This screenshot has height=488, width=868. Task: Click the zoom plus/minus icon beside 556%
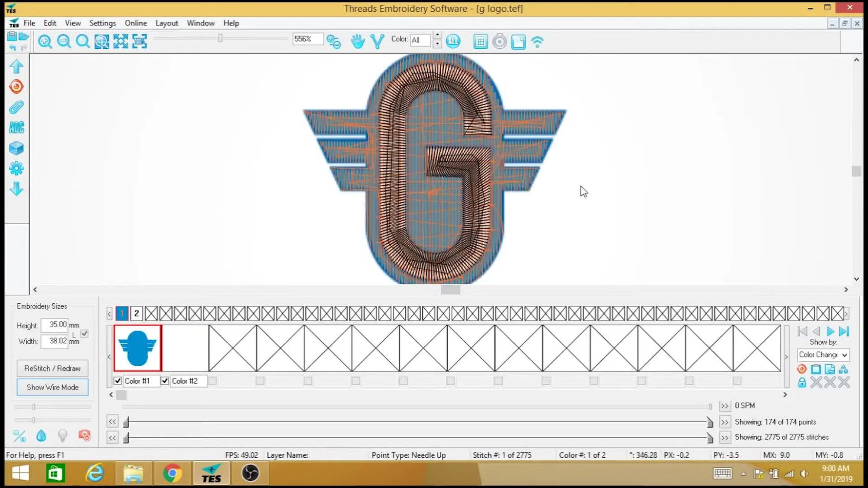(334, 42)
